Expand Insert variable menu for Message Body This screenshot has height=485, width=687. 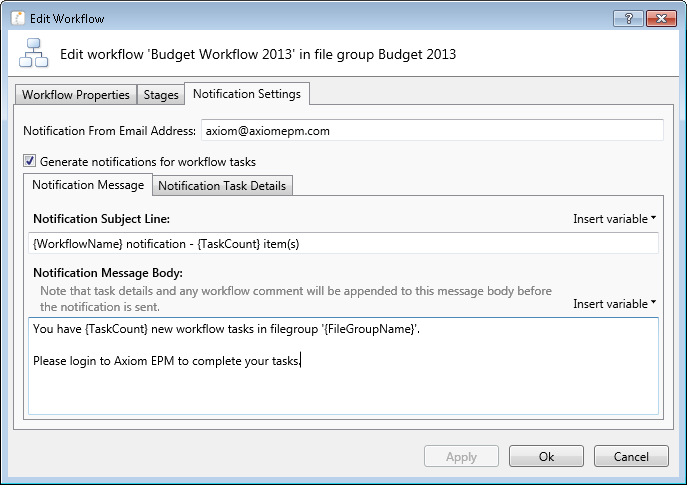pyautogui.click(x=614, y=304)
